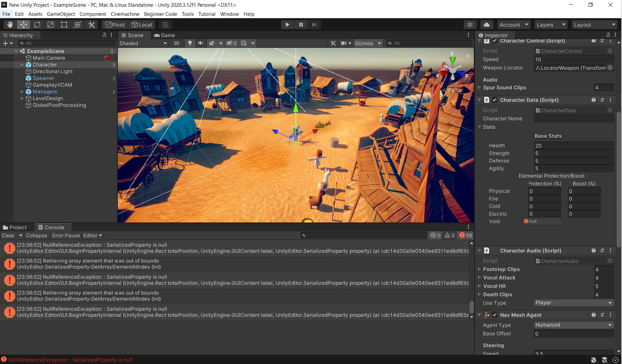
Task: Open custom editor tools
Action: [x=91, y=25]
